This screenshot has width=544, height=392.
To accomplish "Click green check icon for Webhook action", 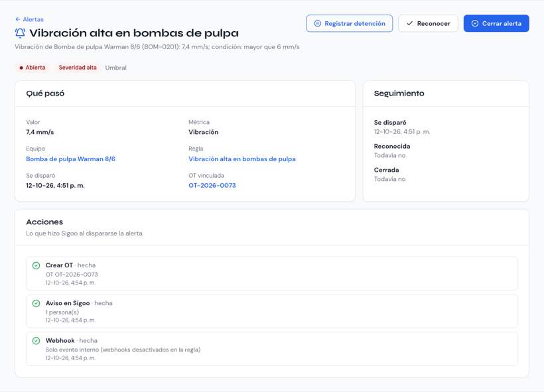I will [x=36, y=341].
